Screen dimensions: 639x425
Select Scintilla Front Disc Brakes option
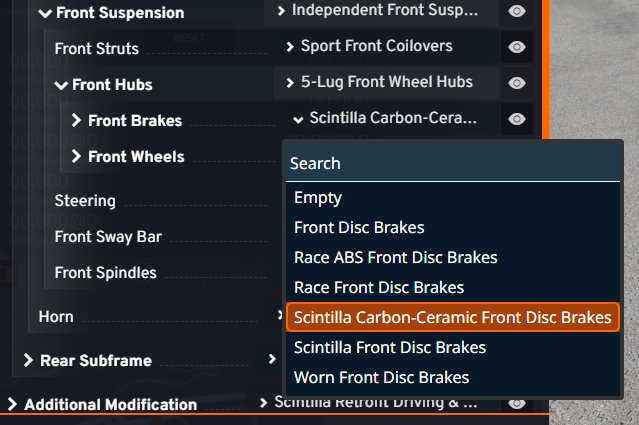(x=390, y=348)
